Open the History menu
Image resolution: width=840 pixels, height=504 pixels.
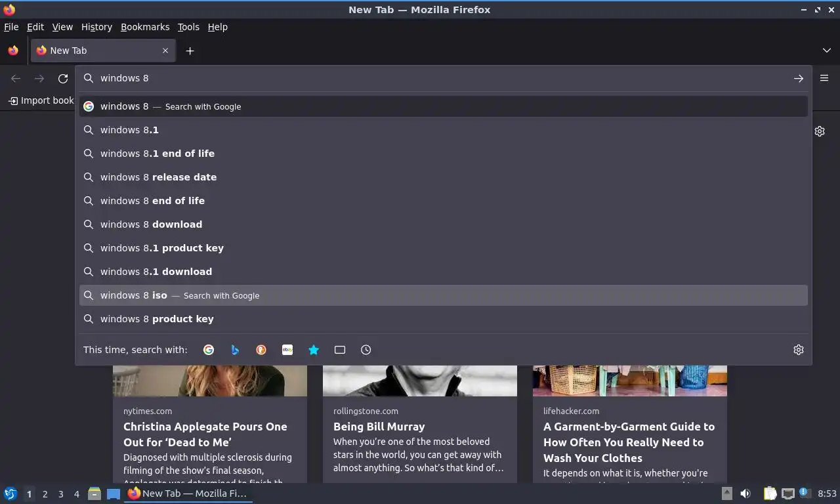coord(96,27)
